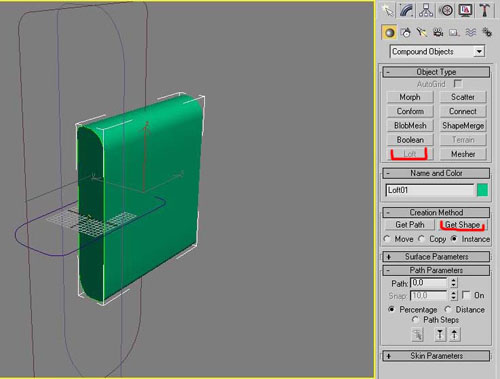
Task: Click the Loft01 name field
Action: point(430,190)
